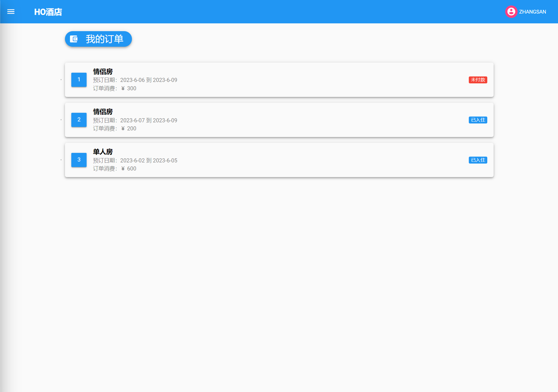Open the ZHANGSAN username menu
The image size is (558, 392).
tap(532, 12)
